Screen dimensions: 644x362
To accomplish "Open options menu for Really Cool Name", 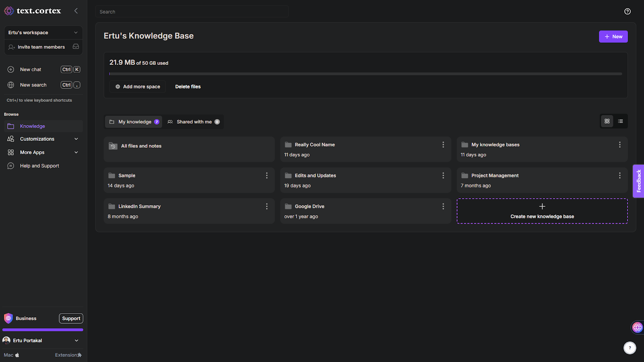I will tap(443, 145).
